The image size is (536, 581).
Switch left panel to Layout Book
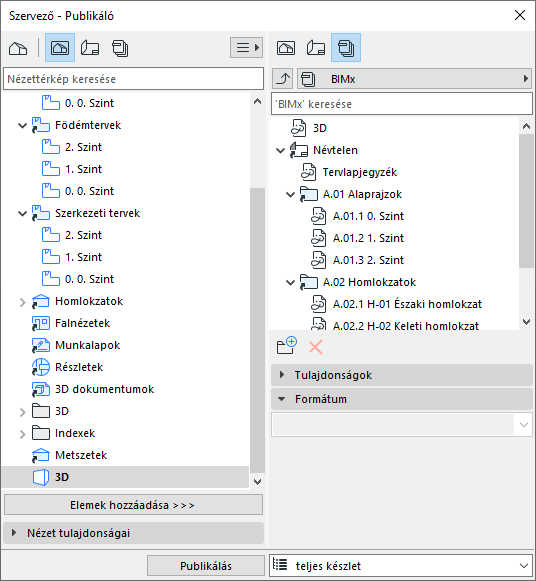coord(90,48)
